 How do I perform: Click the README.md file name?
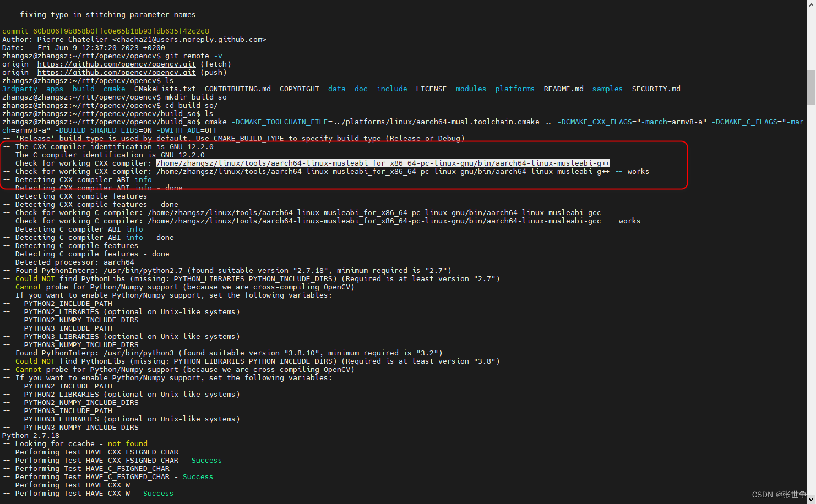pyautogui.click(x=563, y=89)
